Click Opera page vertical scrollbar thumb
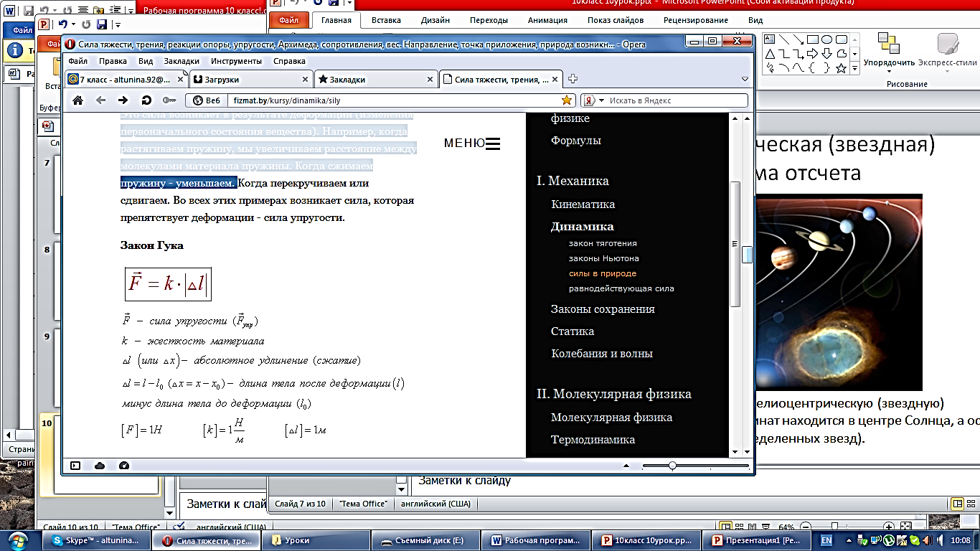The width and height of the screenshot is (980, 551). [748, 255]
